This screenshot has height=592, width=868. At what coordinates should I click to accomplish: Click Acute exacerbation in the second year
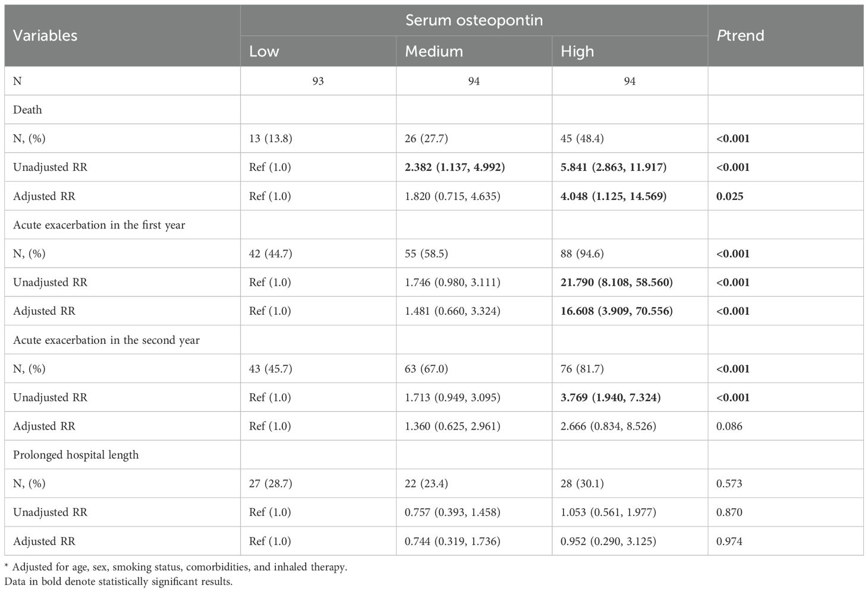click(106, 340)
